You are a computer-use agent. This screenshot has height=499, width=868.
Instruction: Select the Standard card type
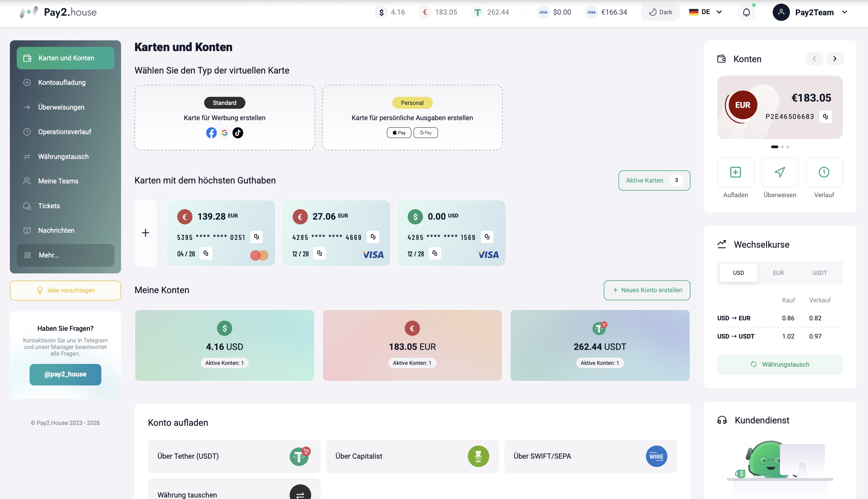(224, 117)
